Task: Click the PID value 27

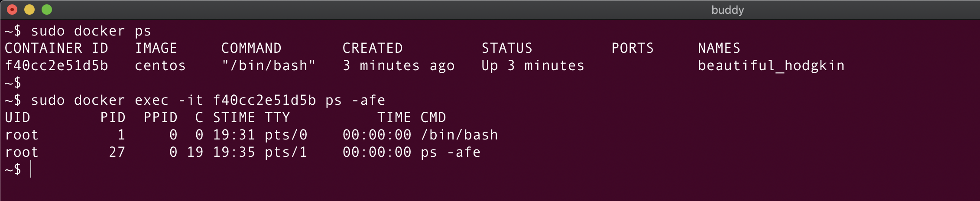Action: coord(117,152)
